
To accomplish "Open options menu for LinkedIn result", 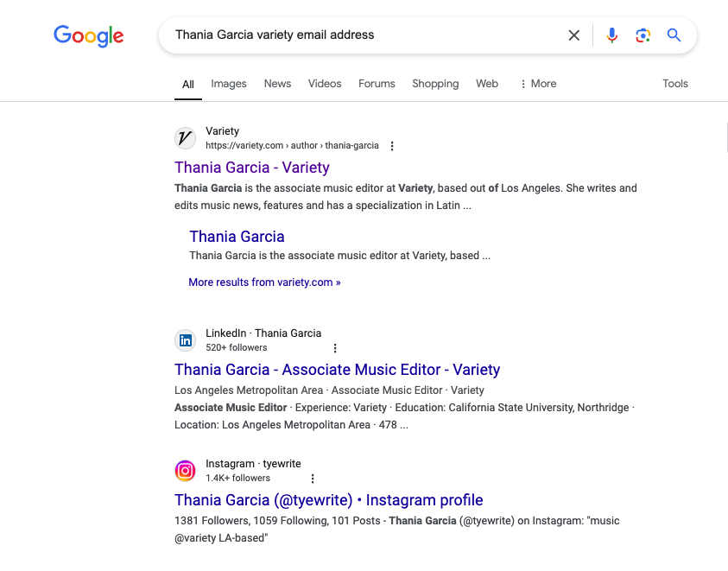I will coord(335,348).
